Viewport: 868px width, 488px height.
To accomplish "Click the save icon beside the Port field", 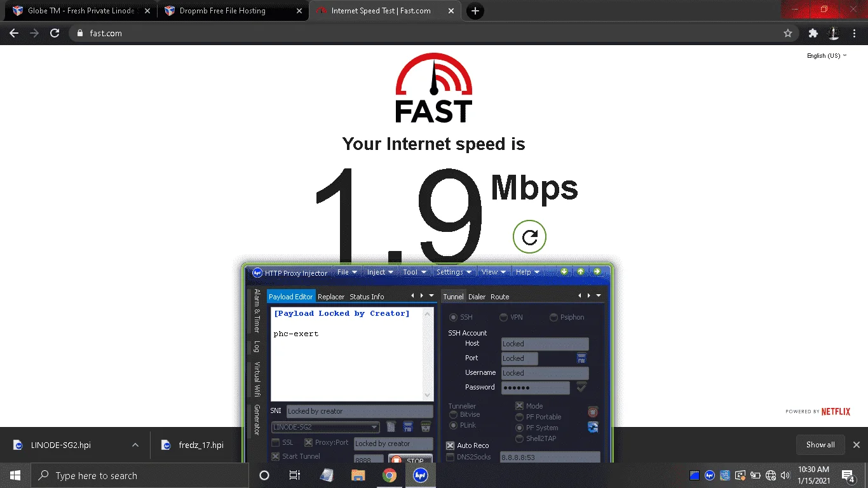I will point(581,358).
